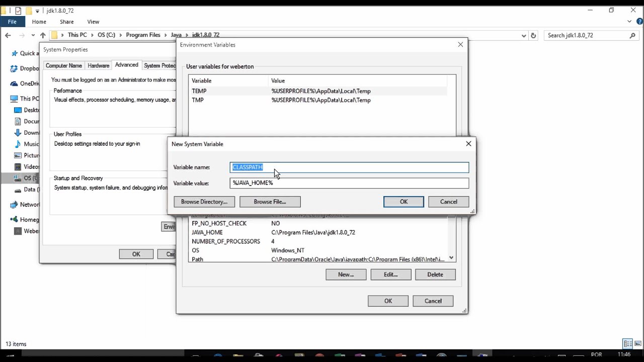644x362 pixels.
Task: Click the Back arrow in File Explorer
Action: tap(8, 35)
